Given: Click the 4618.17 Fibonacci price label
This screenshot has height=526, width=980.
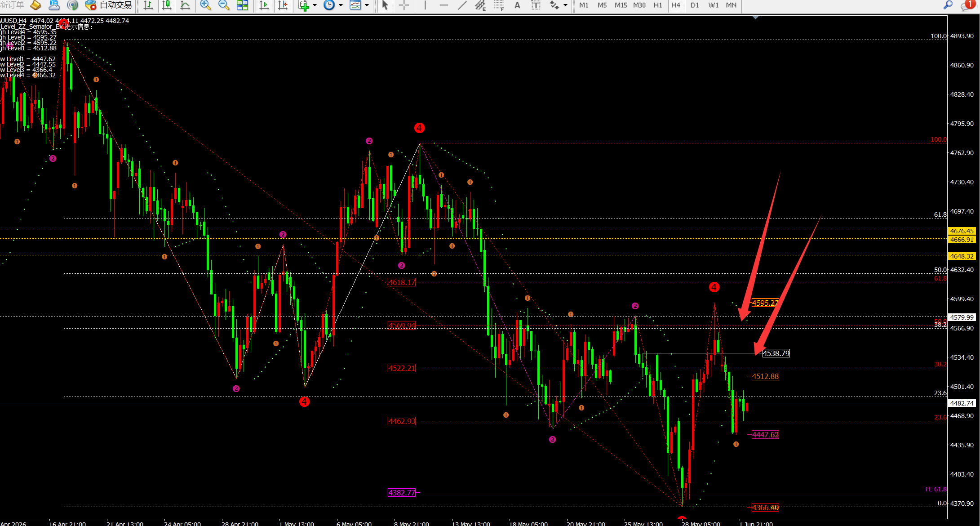Looking at the screenshot, I should point(402,282).
